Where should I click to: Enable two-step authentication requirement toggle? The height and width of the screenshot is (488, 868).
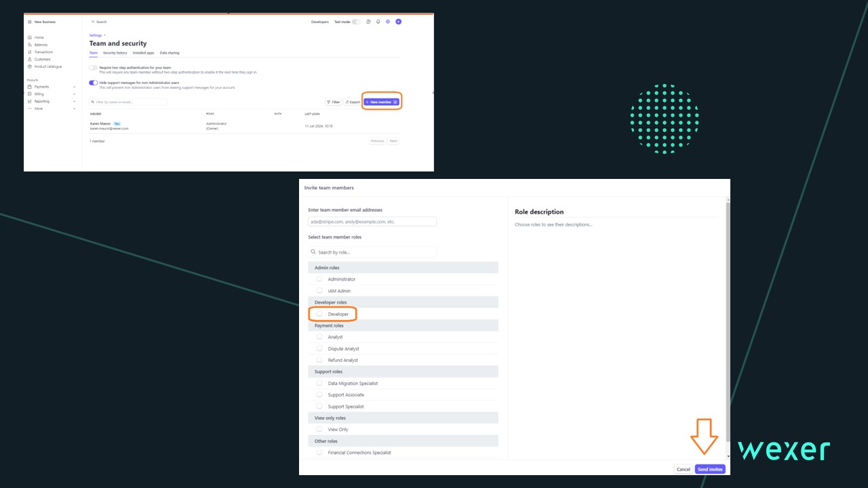93,68
